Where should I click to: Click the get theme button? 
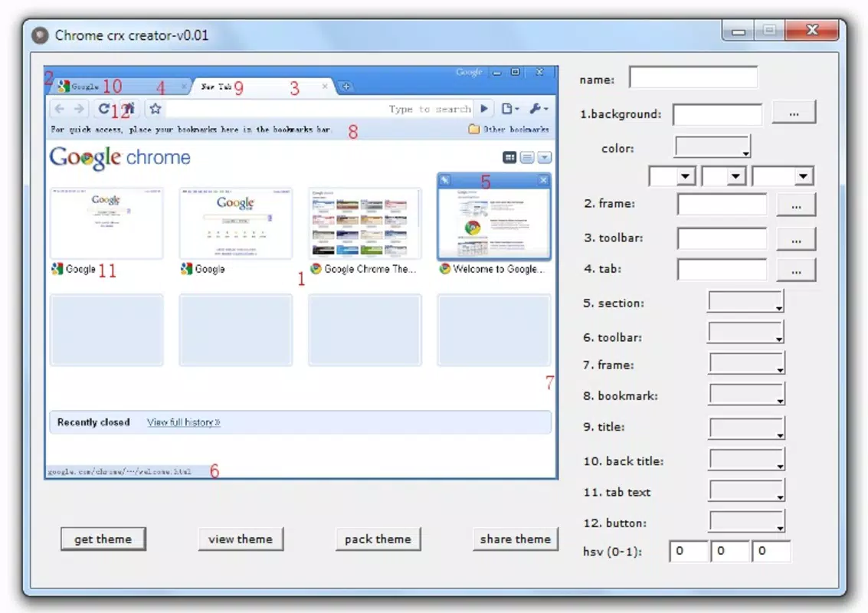(103, 539)
